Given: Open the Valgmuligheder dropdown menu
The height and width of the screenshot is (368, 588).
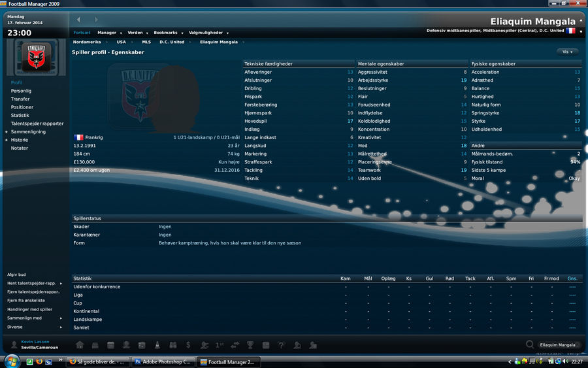Looking at the screenshot, I should click(208, 33).
